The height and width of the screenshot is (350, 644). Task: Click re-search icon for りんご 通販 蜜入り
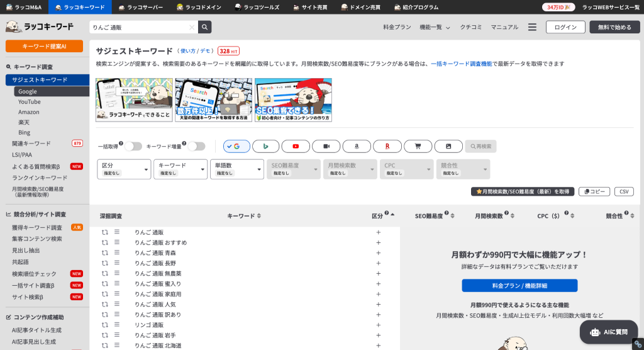coord(105,284)
